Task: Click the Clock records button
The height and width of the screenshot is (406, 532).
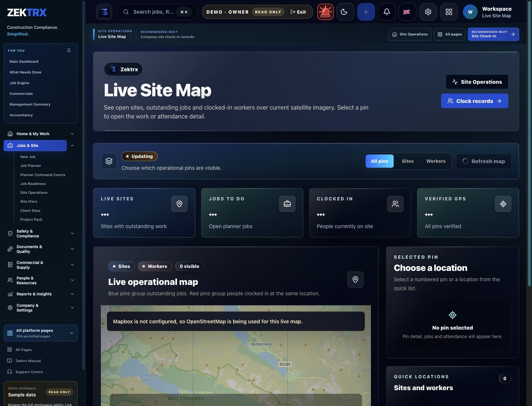Action: pos(474,101)
